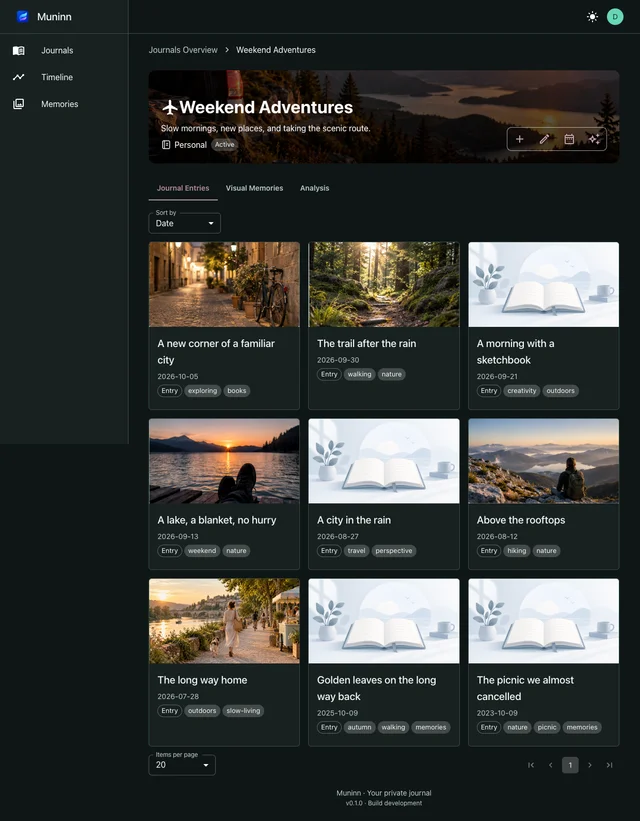Screen dimensions: 640x821
Task: Open 'A lake, a blanket, no hurry' title
Action: click(217, 520)
